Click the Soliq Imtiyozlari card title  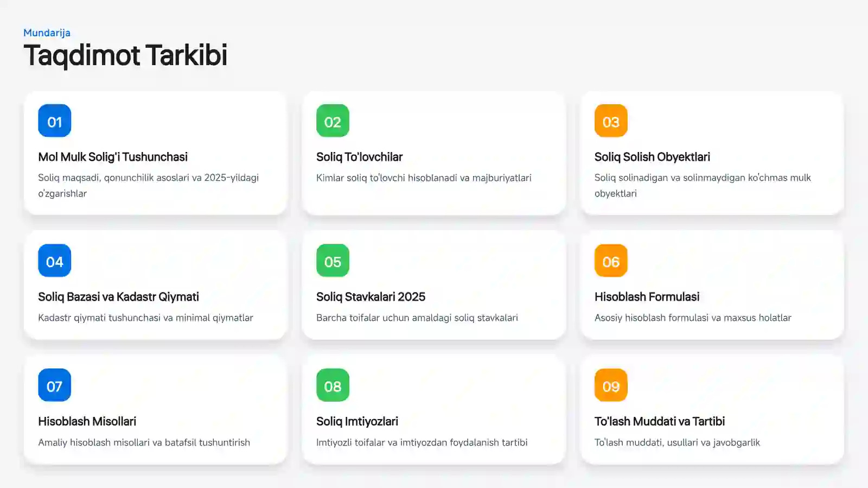click(x=357, y=421)
